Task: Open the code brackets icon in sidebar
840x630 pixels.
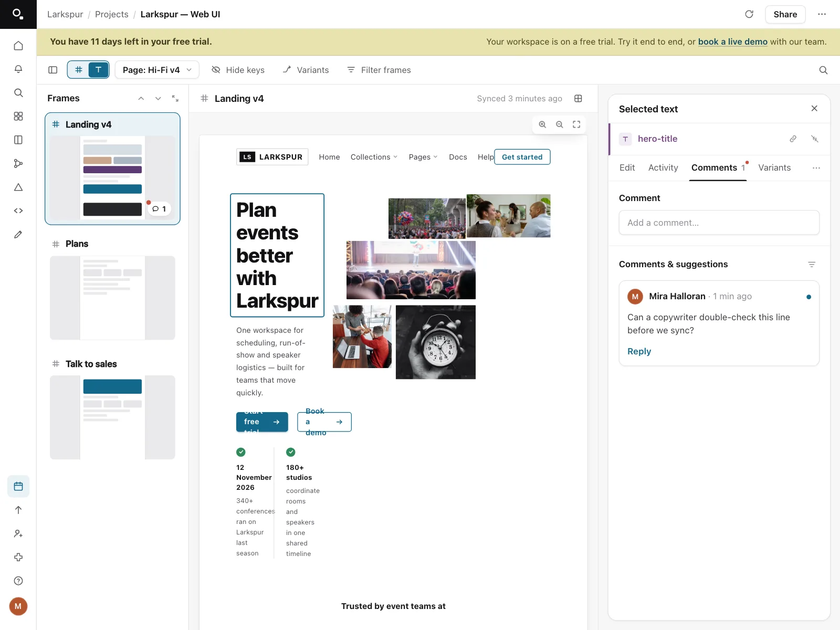Action: [x=18, y=211]
